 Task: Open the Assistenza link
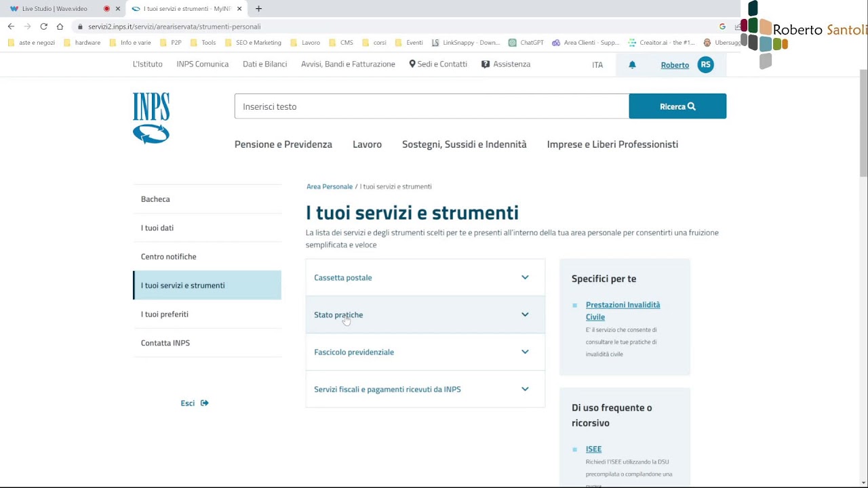pos(506,64)
